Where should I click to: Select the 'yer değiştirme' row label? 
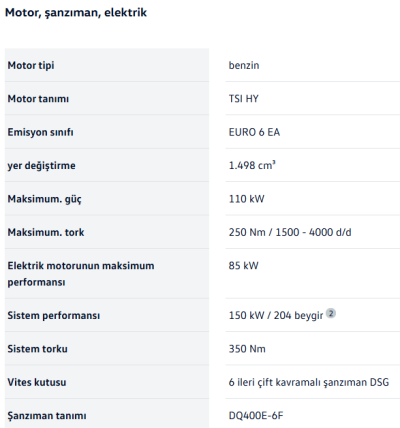(42, 165)
